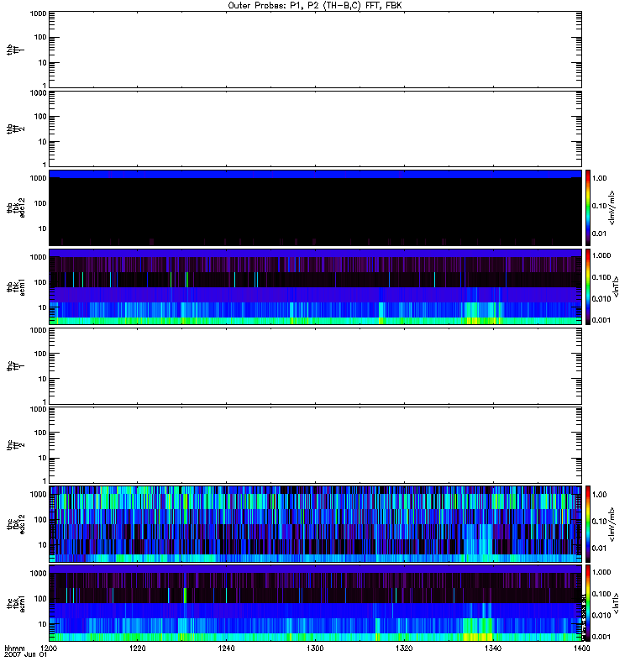Click the 1400 time label on the x-axis
Screen dimensions: 630x672
click(x=581, y=648)
